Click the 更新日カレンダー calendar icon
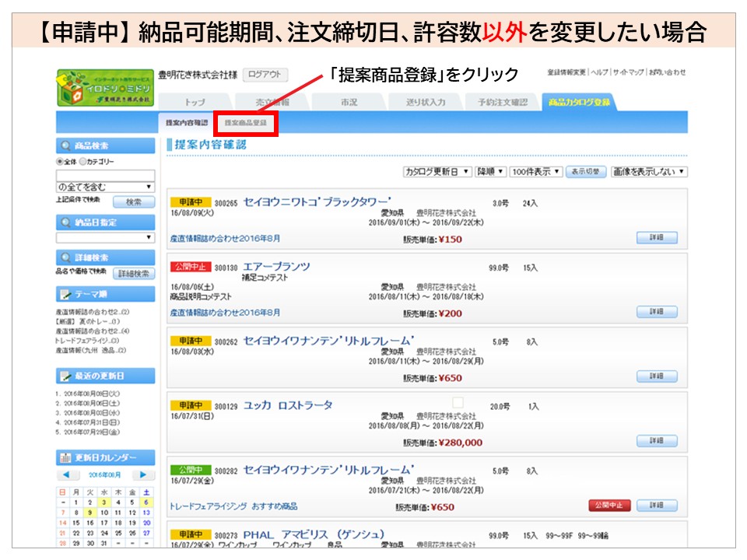Viewport: 747px width, 560px height. (x=65, y=457)
